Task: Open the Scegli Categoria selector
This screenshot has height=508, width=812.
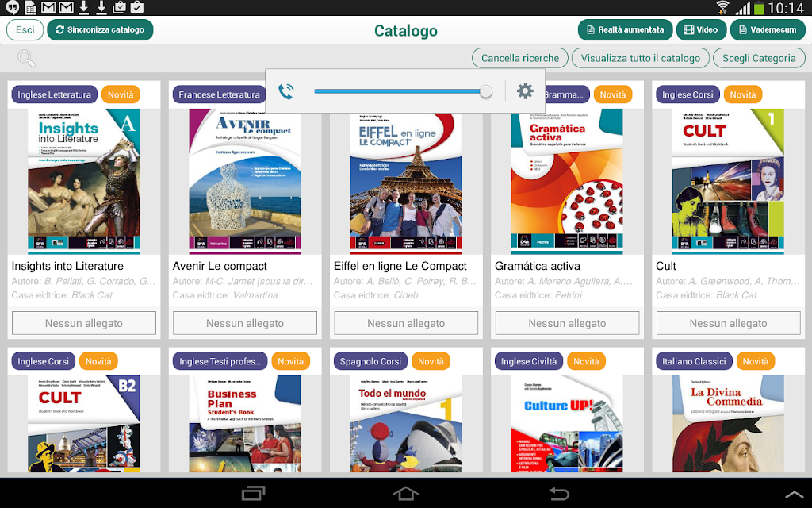Action: [x=759, y=58]
